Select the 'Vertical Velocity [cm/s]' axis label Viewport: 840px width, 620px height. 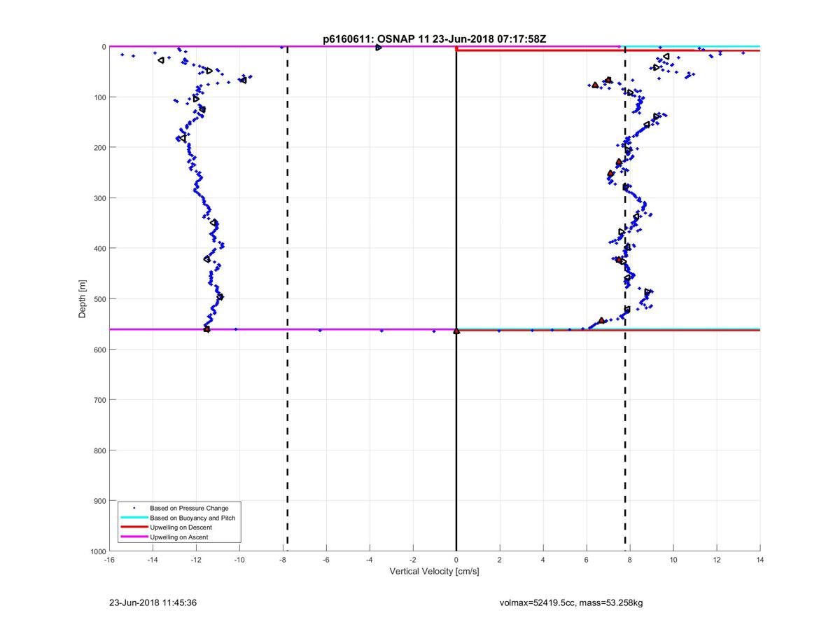(434, 572)
